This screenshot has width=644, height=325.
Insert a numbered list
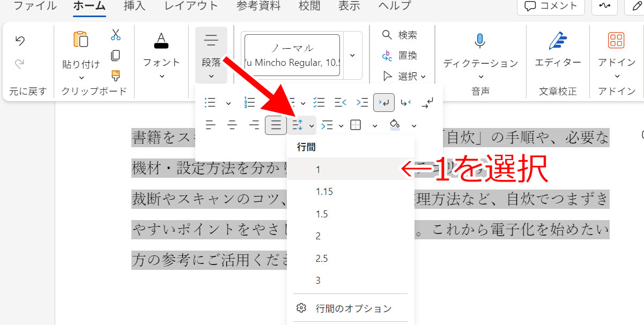pyautogui.click(x=249, y=102)
